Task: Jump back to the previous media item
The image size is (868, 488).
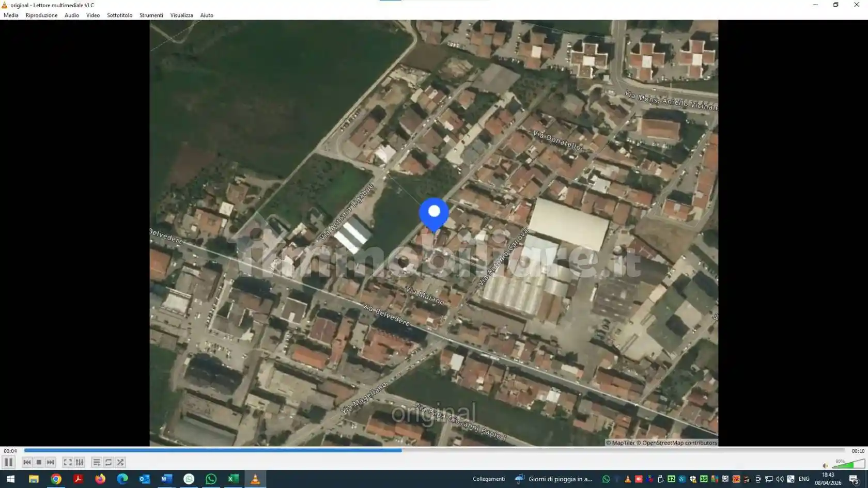Action: [26, 462]
